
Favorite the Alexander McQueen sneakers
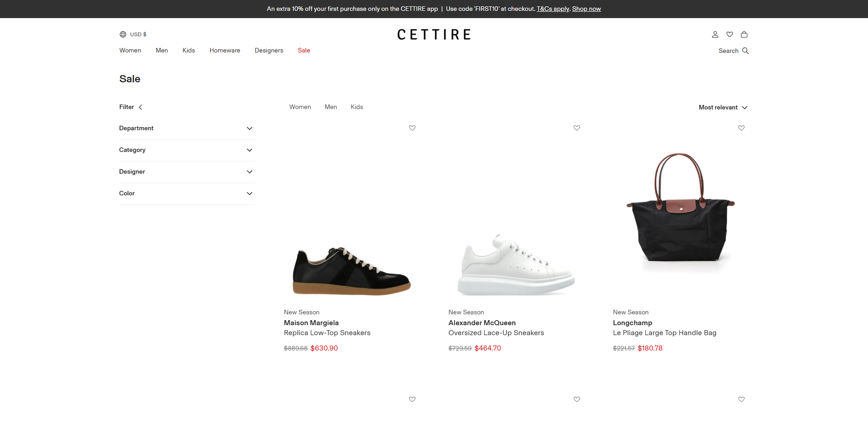pyautogui.click(x=577, y=128)
